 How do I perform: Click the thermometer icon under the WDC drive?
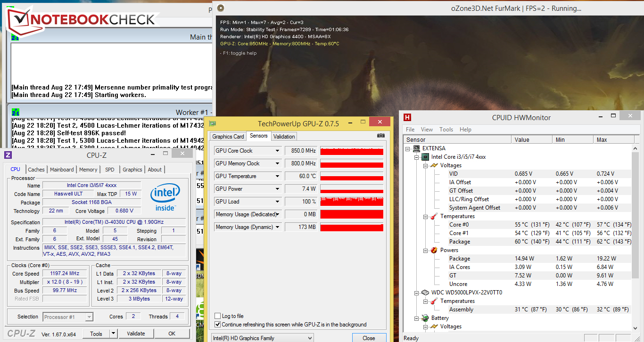point(434,301)
